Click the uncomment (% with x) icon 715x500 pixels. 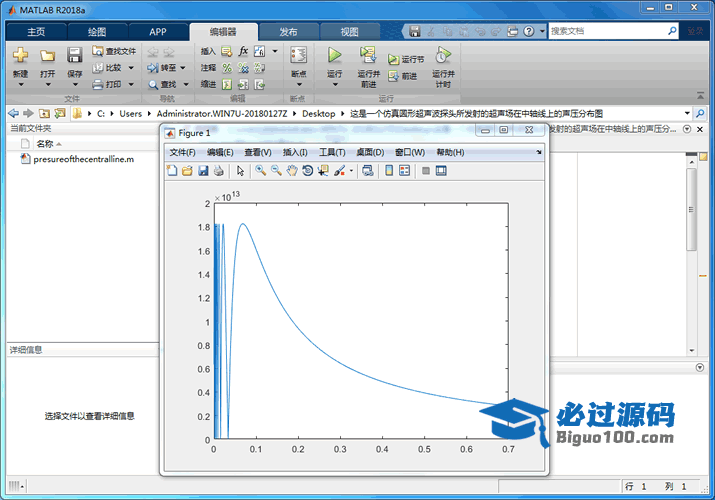[244, 68]
